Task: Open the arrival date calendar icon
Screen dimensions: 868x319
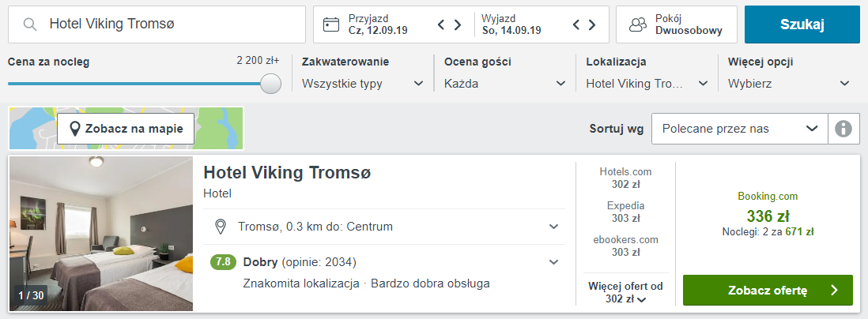Action: (x=331, y=24)
